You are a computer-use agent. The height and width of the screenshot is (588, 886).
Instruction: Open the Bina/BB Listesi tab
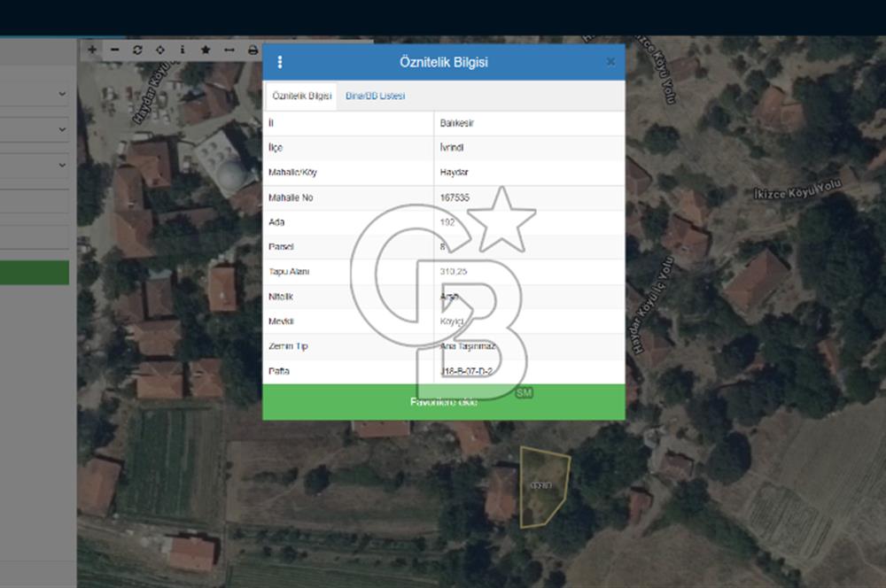pos(375,96)
